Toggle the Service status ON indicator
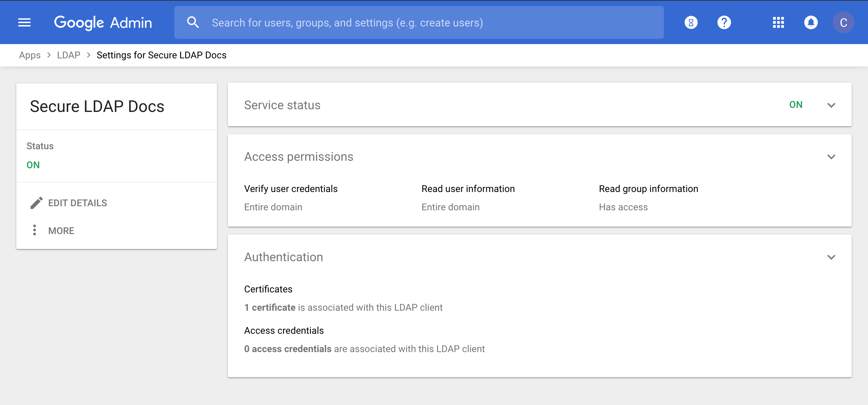868x405 pixels. [796, 105]
